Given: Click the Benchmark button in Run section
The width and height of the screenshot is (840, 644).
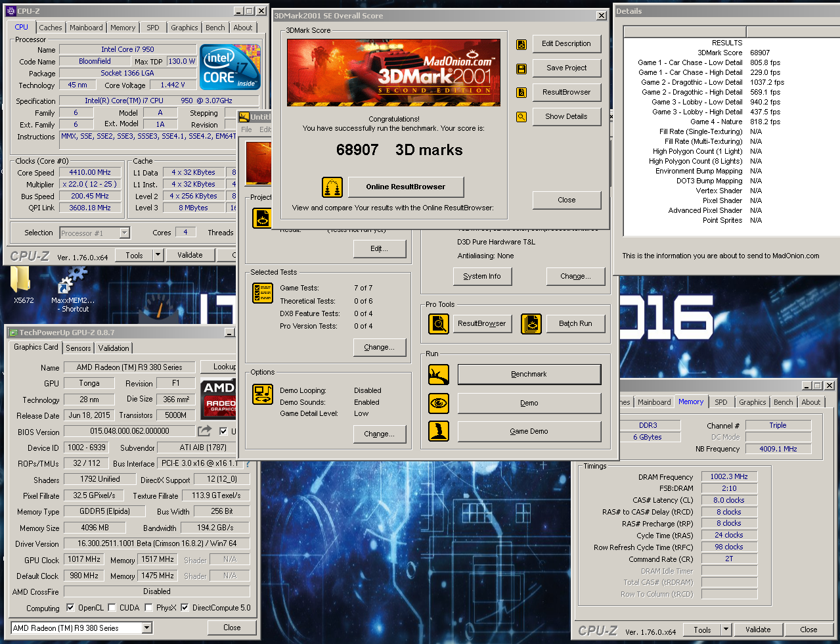Looking at the screenshot, I should tap(529, 375).
